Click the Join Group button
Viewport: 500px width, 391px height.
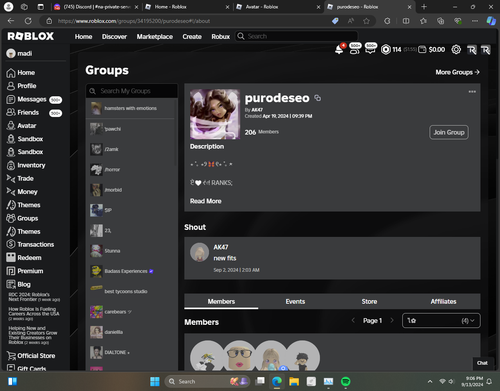(449, 132)
